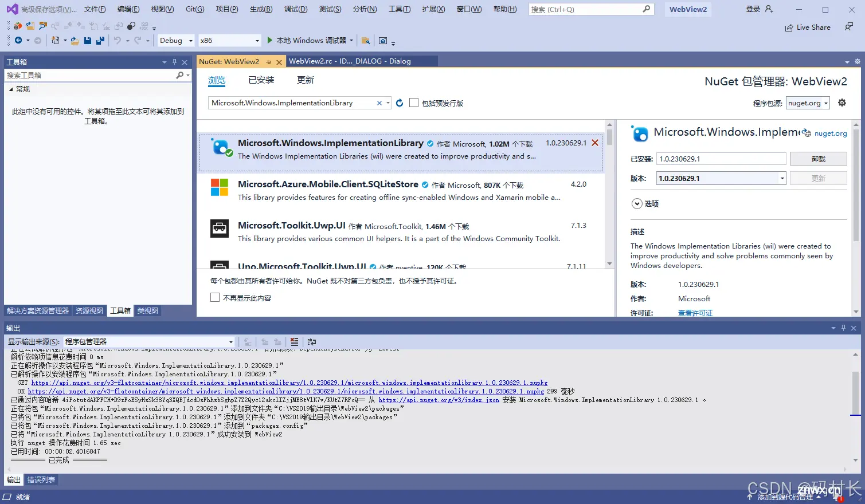Switch to the 资源视图 resource view tab
865x504 pixels.
pos(89,311)
